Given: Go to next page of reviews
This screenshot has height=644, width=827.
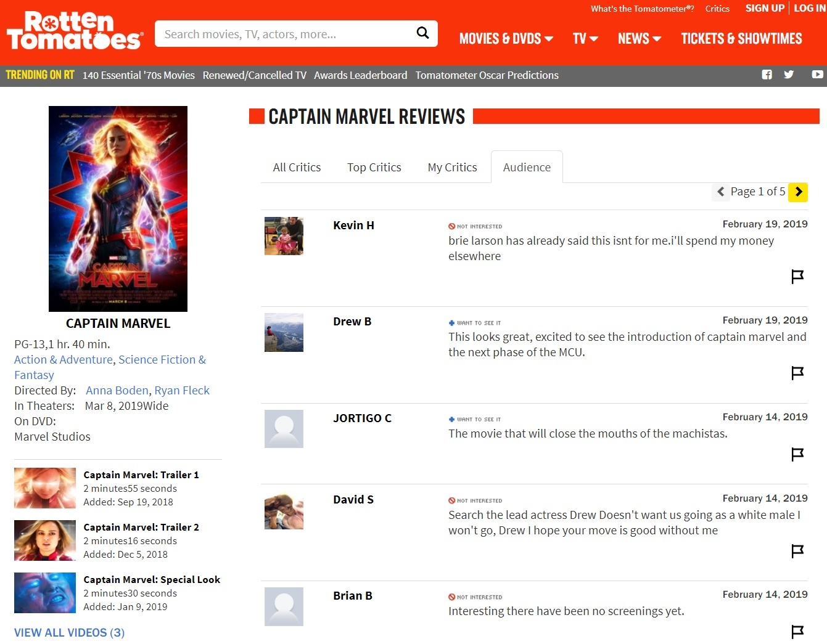Looking at the screenshot, I should coord(798,192).
